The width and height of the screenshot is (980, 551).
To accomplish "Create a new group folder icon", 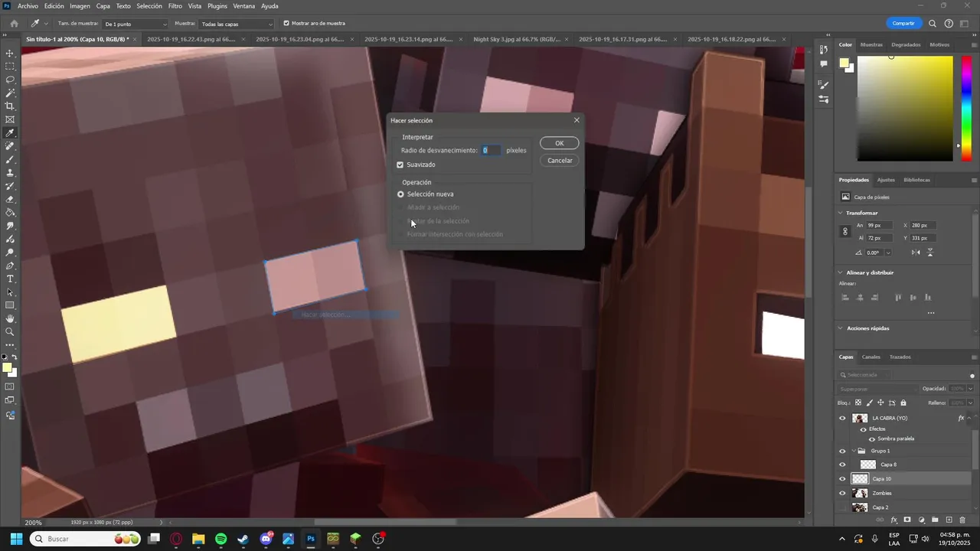I will [935, 520].
